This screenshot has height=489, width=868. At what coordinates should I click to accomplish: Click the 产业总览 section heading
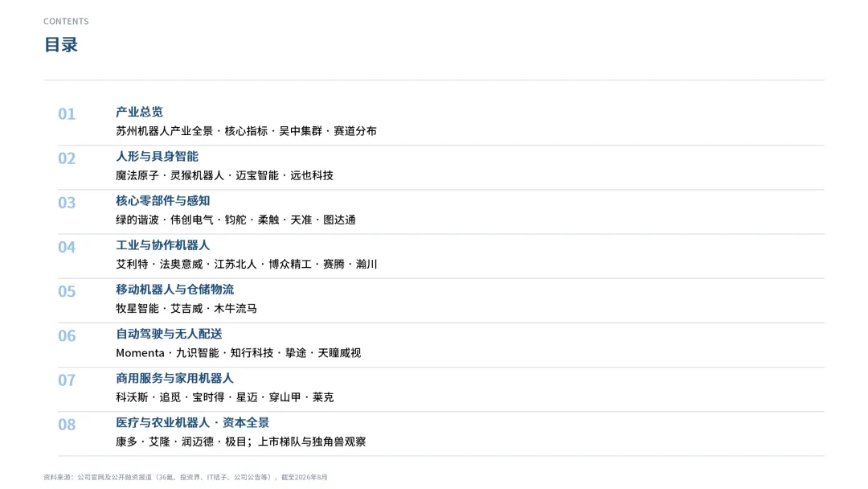tap(139, 112)
